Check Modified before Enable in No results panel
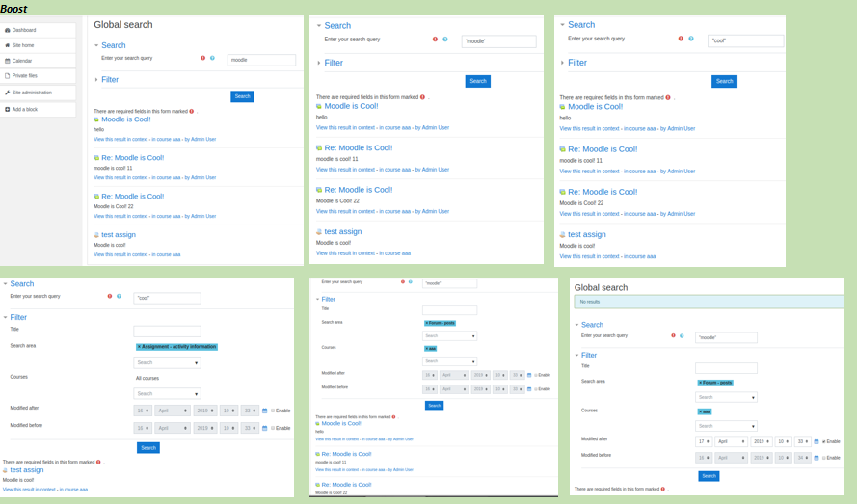Screen dimensions: 857x504 coord(823,458)
